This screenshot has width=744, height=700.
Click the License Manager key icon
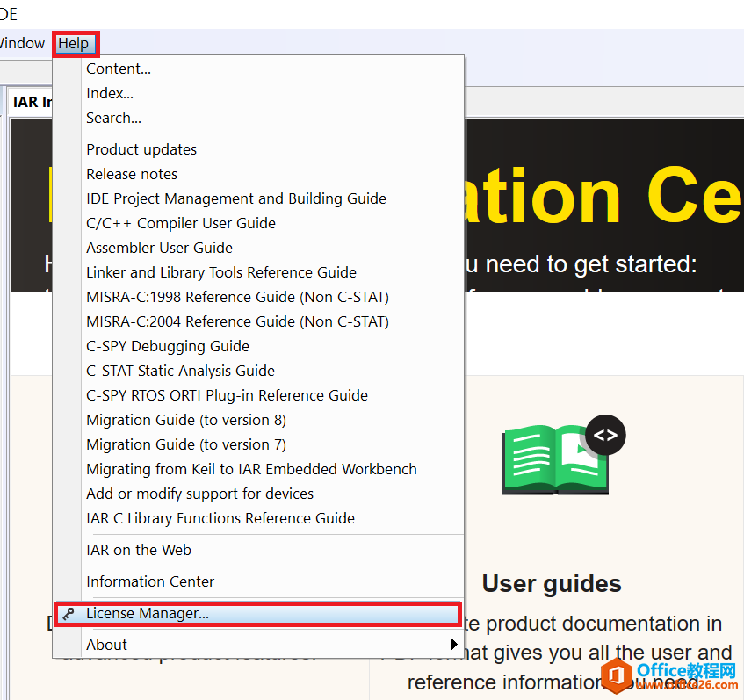(69, 614)
